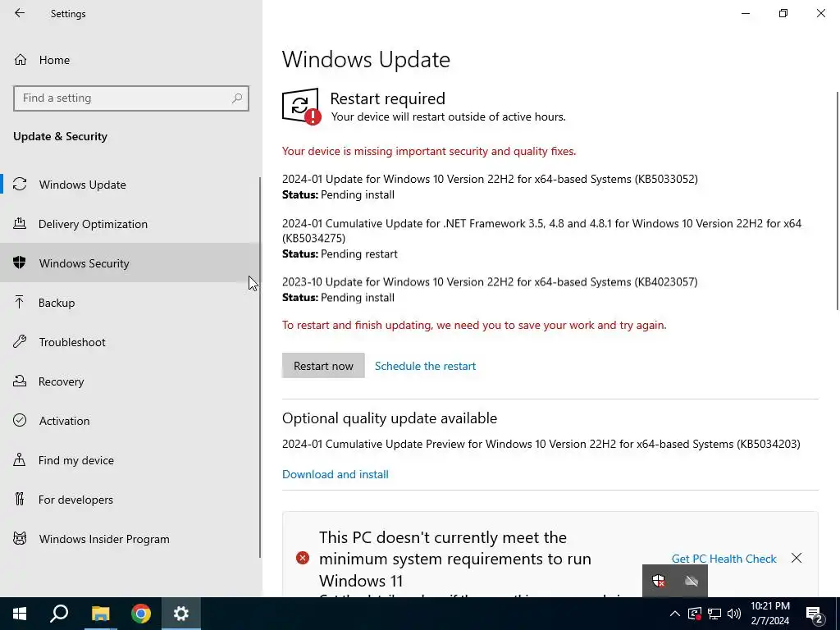Click the KB4023057 update entry text
Image resolution: width=840 pixels, height=630 pixels.
[490, 282]
